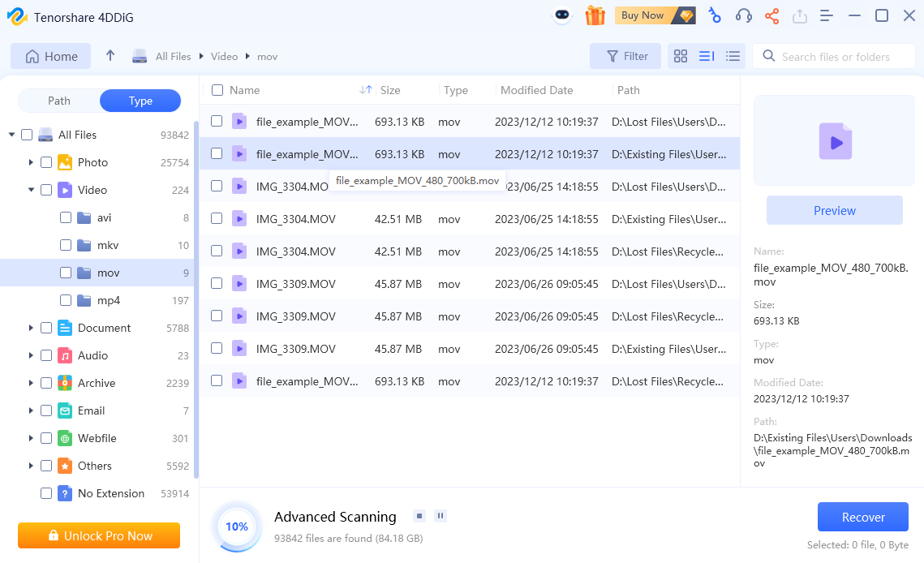Click the red share icon
Screen dimensions: 924x563
coord(772,16)
